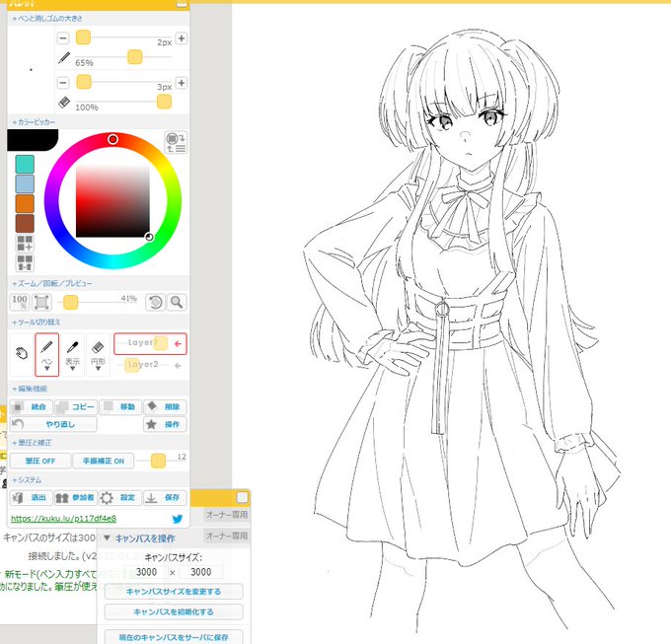Screen dimensions: 671x644
Task: Click the 統合 merge layers button
Action: tap(32, 406)
